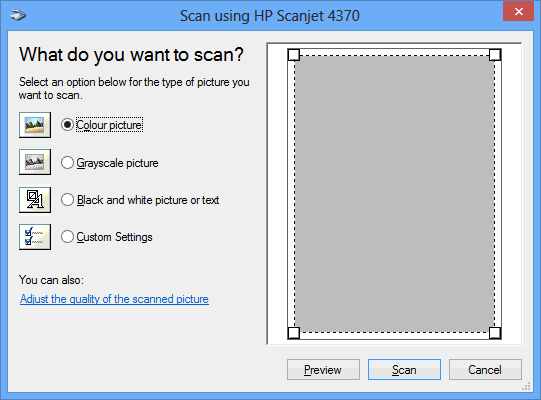This screenshot has height=400, width=541.
Task: Click the top-left crop handle in preview
Action: coord(294,55)
